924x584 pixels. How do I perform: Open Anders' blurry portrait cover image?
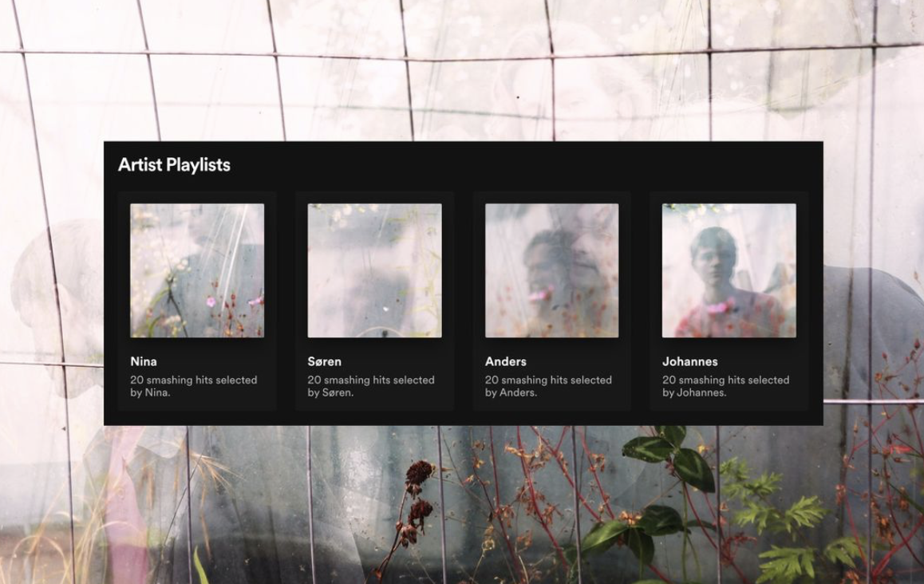pyautogui.click(x=551, y=270)
